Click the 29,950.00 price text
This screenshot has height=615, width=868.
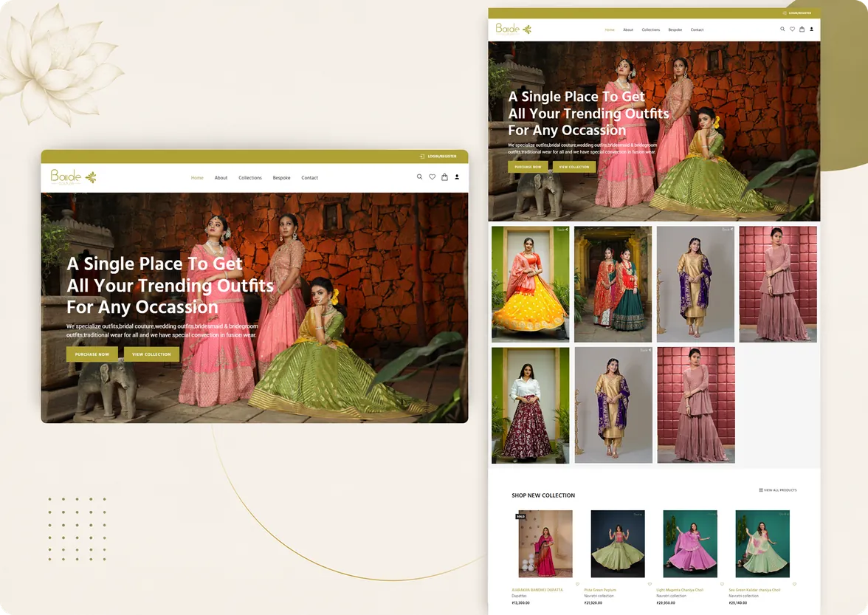(x=666, y=603)
